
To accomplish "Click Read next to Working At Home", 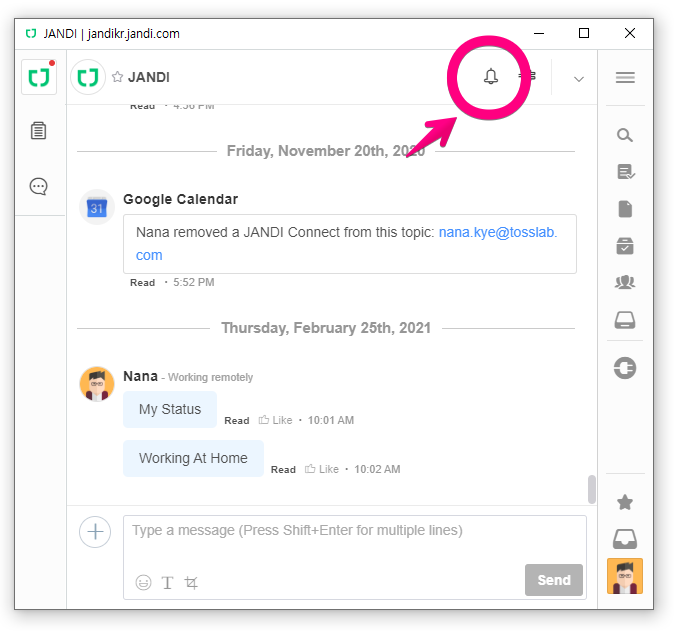I will coord(283,469).
